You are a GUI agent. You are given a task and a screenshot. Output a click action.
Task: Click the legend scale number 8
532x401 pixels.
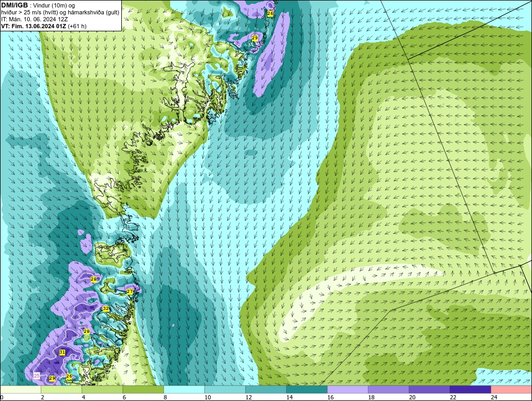(x=165, y=397)
